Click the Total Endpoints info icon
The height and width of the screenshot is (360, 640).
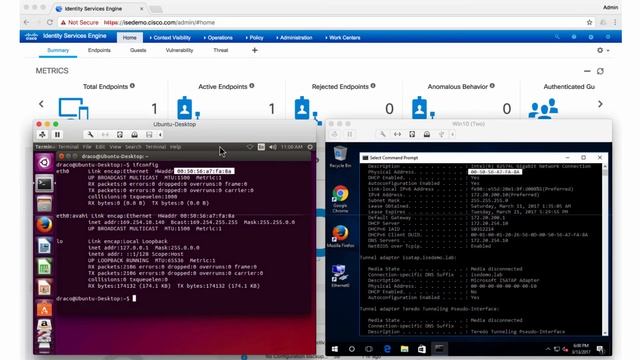click(132, 86)
